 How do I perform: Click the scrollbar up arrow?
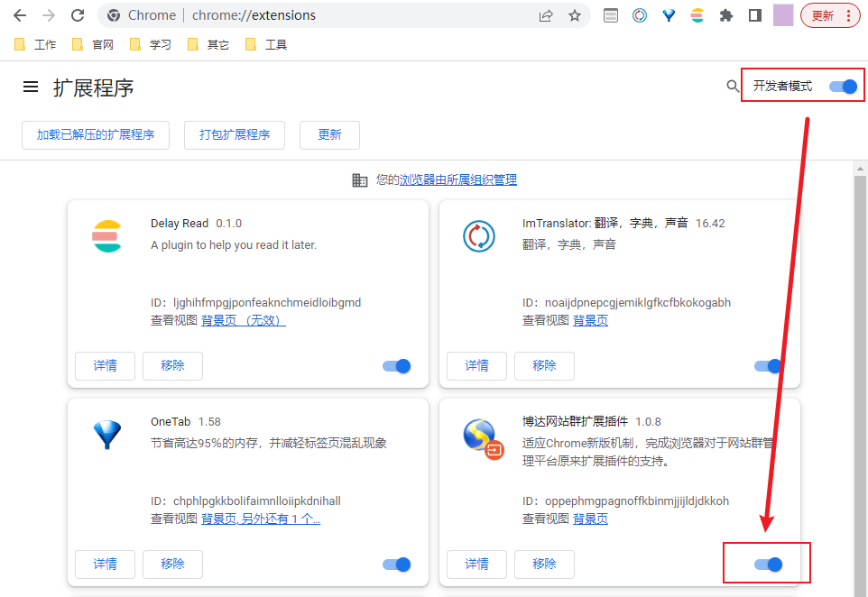click(860, 169)
